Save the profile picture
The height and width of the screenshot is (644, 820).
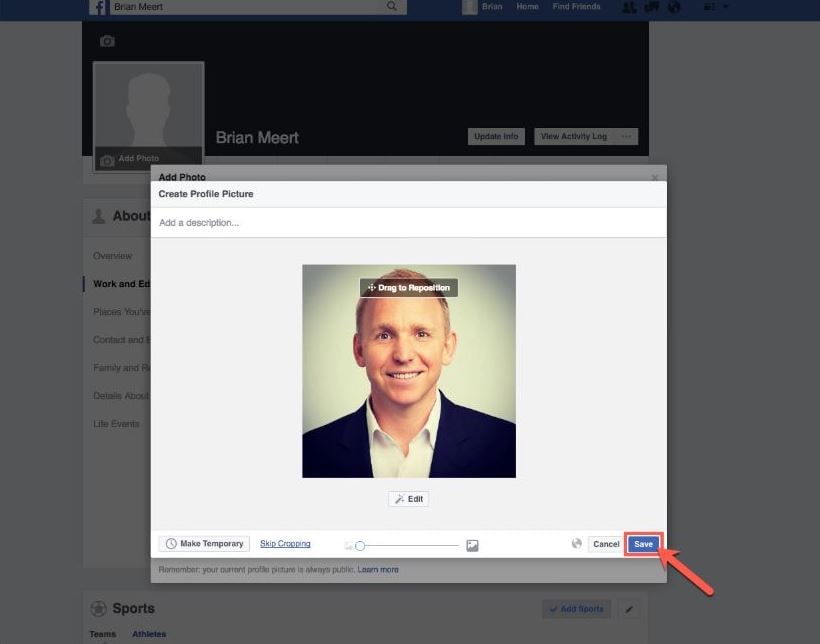pyautogui.click(x=643, y=544)
